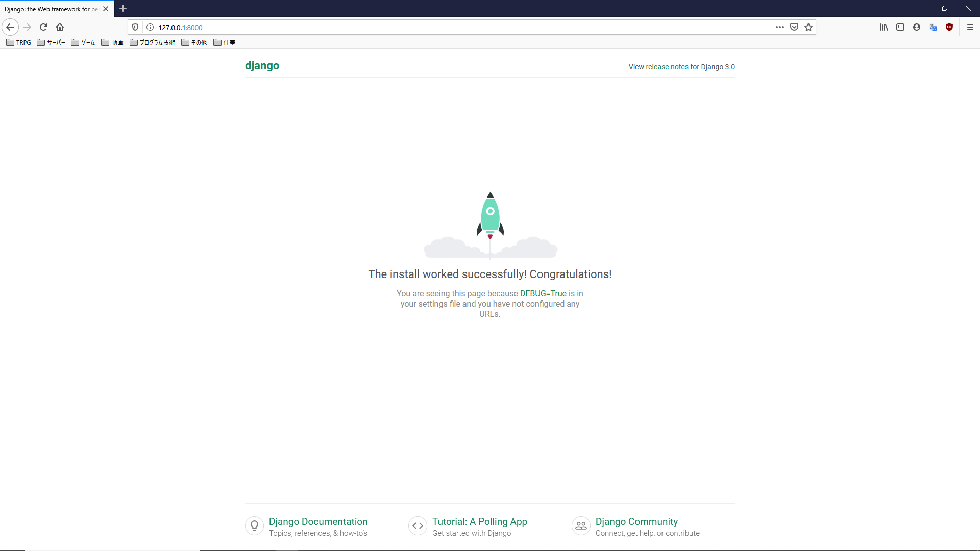Expand the TRPG bookmarks folder
This screenshot has width=980, height=551.
(x=19, y=42)
